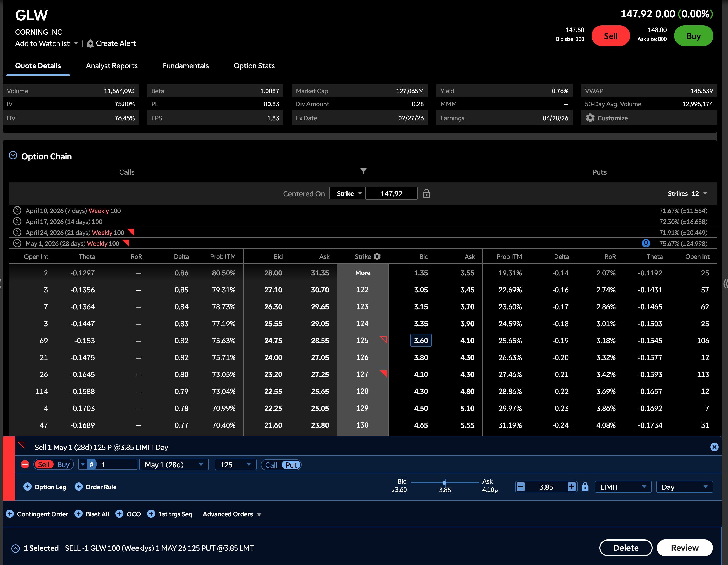This screenshot has width=728, height=565.
Task: Open the LIMIT order type dropdown
Action: [x=623, y=487]
